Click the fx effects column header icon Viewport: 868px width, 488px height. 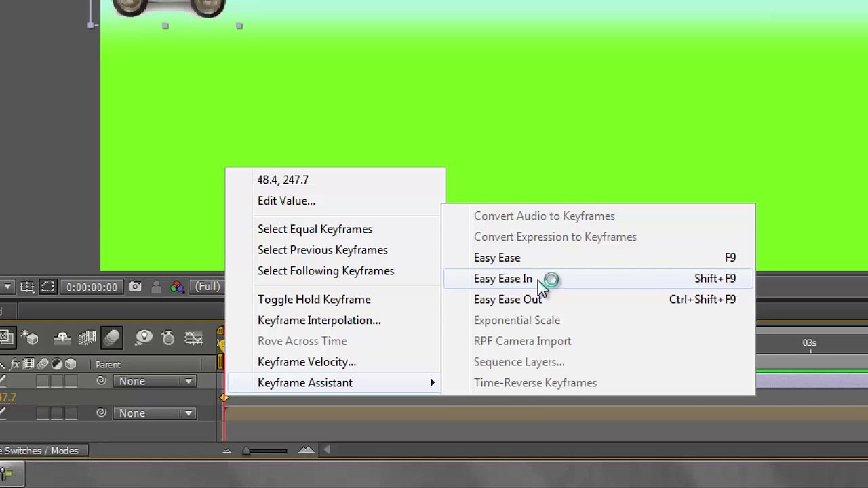[x=15, y=365]
